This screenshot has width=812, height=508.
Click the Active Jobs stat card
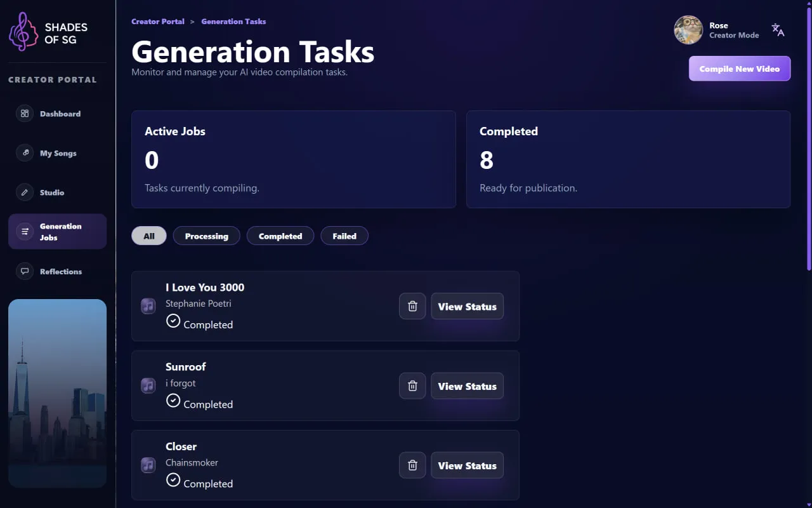[294, 159]
